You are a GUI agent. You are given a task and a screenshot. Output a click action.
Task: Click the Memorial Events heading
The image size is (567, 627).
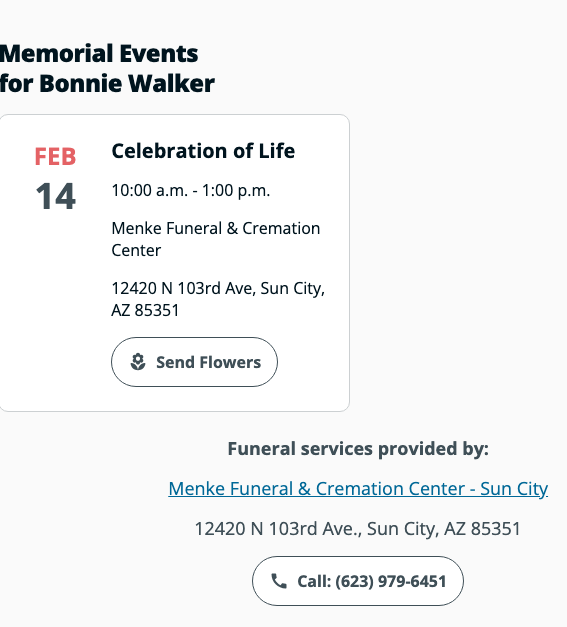pyautogui.click(x=99, y=54)
